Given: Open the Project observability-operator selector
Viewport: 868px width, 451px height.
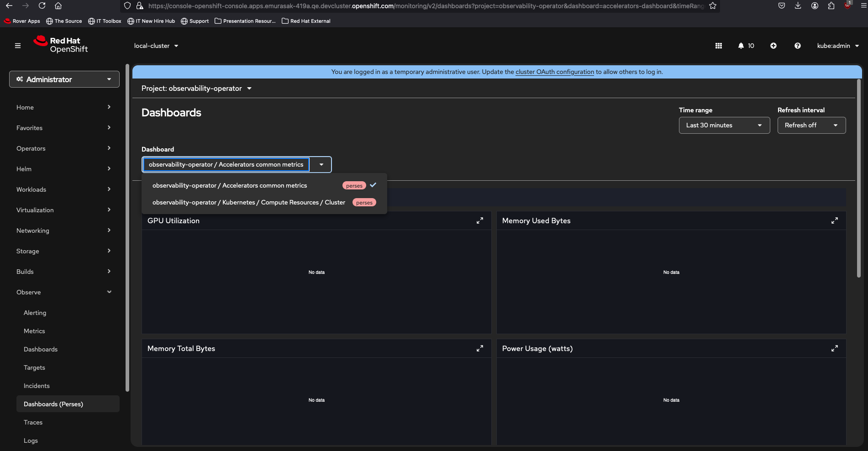Looking at the screenshot, I should point(197,89).
